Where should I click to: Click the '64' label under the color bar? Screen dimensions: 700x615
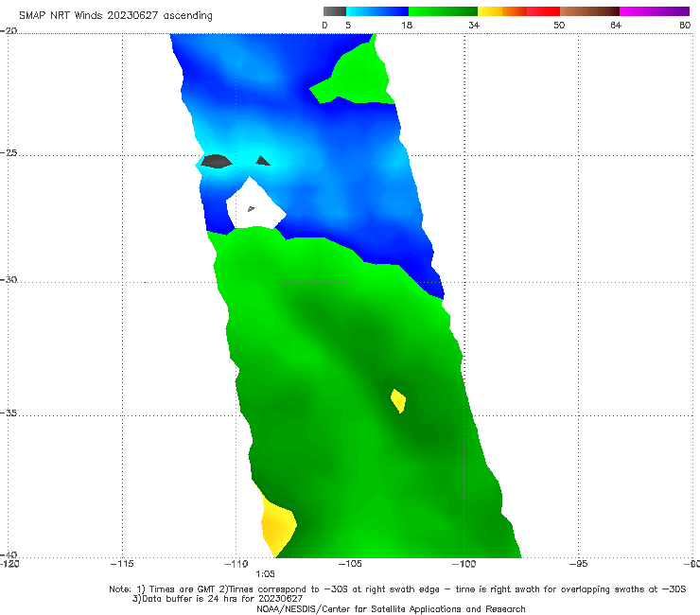pos(616,26)
